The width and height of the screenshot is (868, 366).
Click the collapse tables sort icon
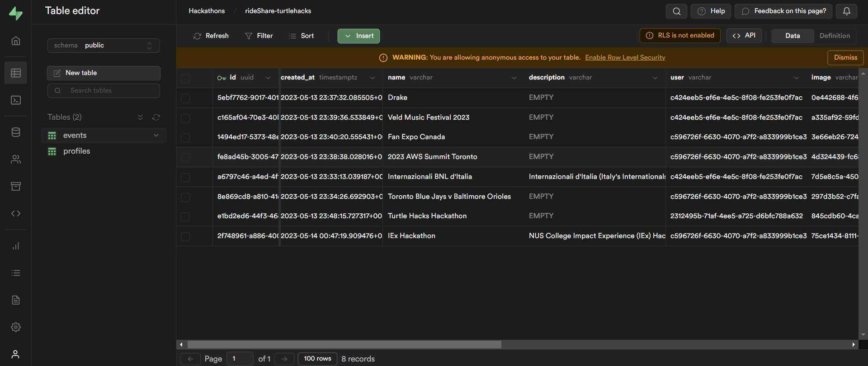pyautogui.click(x=141, y=117)
